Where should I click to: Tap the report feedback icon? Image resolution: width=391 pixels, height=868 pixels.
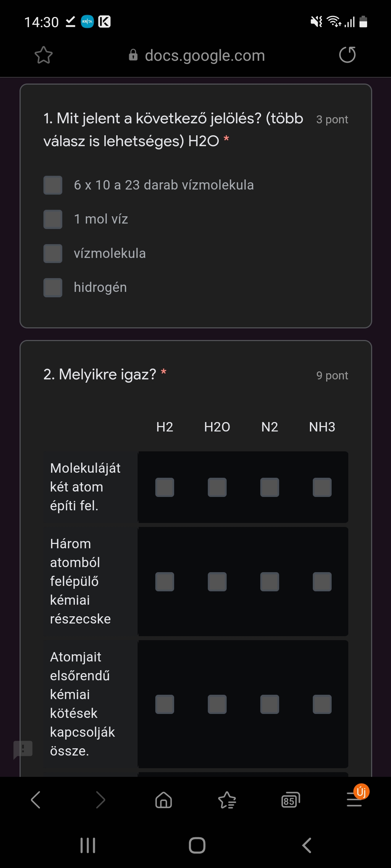23,749
